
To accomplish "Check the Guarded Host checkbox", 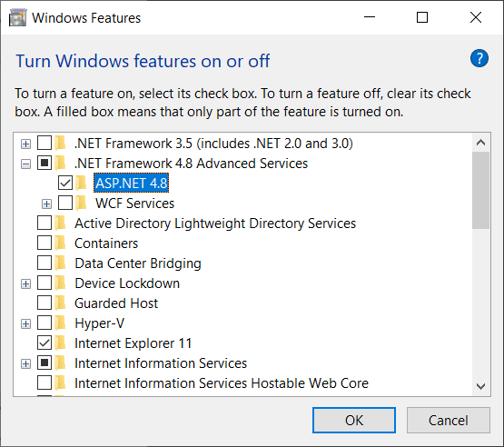I will (x=44, y=303).
